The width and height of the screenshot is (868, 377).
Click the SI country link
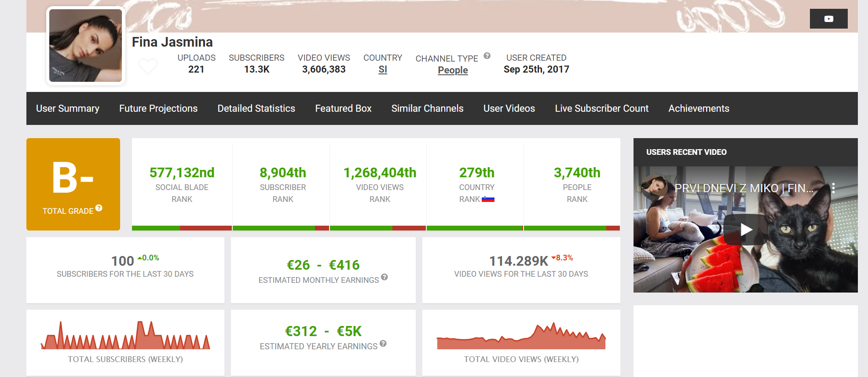pos(383,70)
